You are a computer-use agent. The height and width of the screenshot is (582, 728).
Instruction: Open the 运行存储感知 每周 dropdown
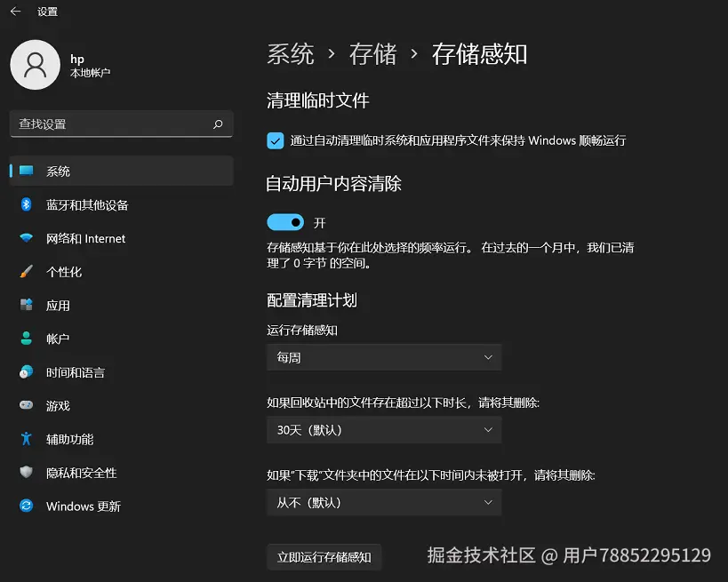tap(384, 357)
